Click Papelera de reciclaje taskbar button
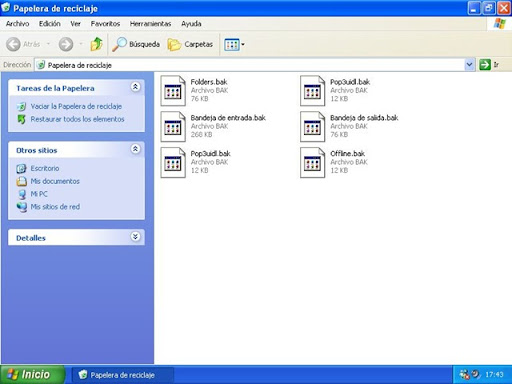This screenshot has width=512, height=384. (x=122, y=375)
